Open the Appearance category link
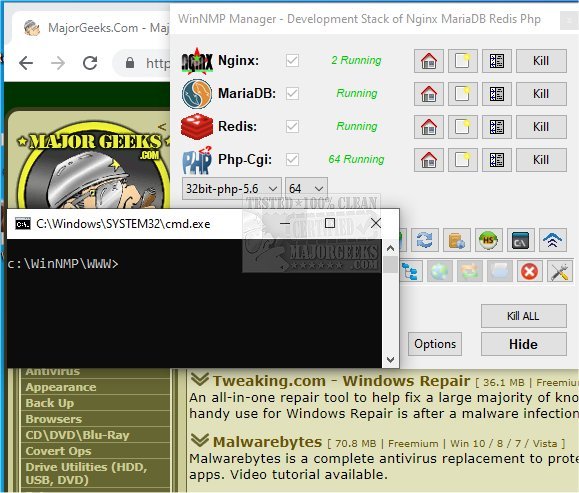 [x=61, y=387]
